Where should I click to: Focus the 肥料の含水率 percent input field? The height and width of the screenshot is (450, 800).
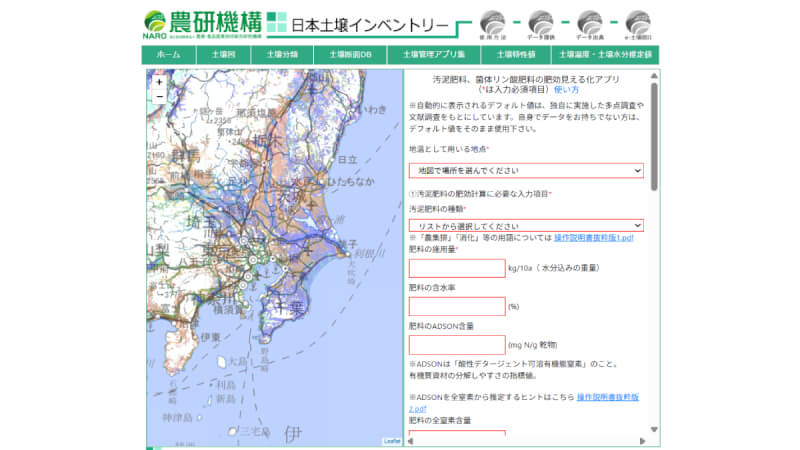point(456,306)
